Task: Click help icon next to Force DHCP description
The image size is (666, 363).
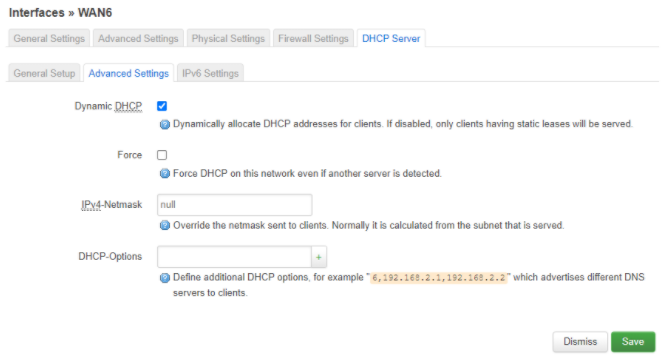Action: click(165, 174)
